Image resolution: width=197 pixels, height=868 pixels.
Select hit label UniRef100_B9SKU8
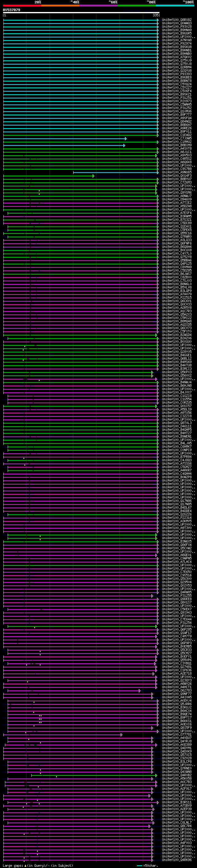coord(177,47)
